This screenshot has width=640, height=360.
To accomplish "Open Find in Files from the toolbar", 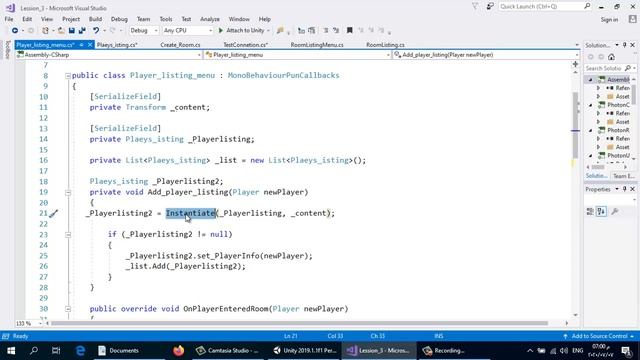I will click(280, 31).
